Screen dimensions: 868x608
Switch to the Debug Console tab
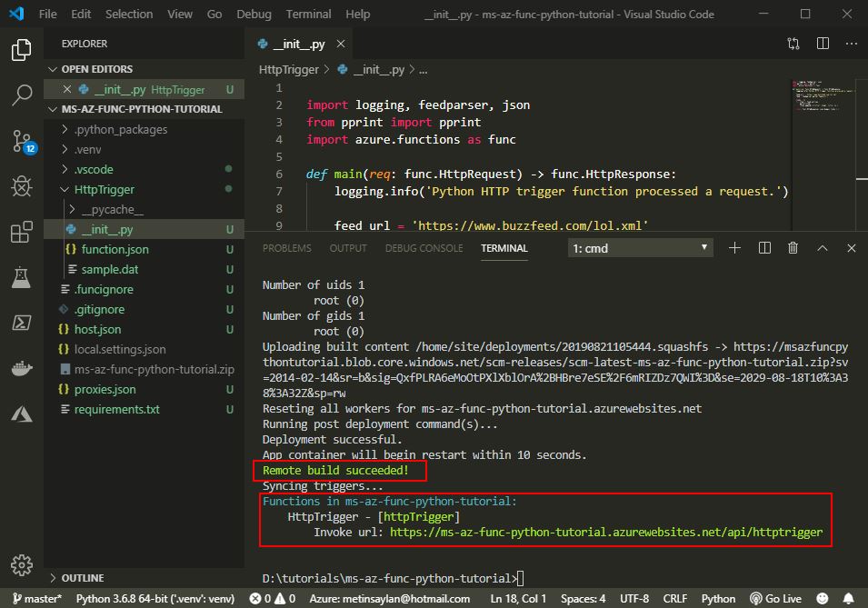click(x=424, y=248)
